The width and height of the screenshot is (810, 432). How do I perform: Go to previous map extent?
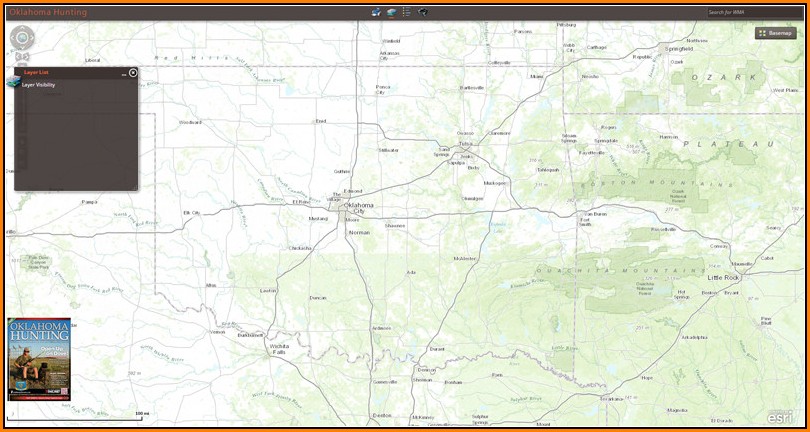tap(18, 56)
